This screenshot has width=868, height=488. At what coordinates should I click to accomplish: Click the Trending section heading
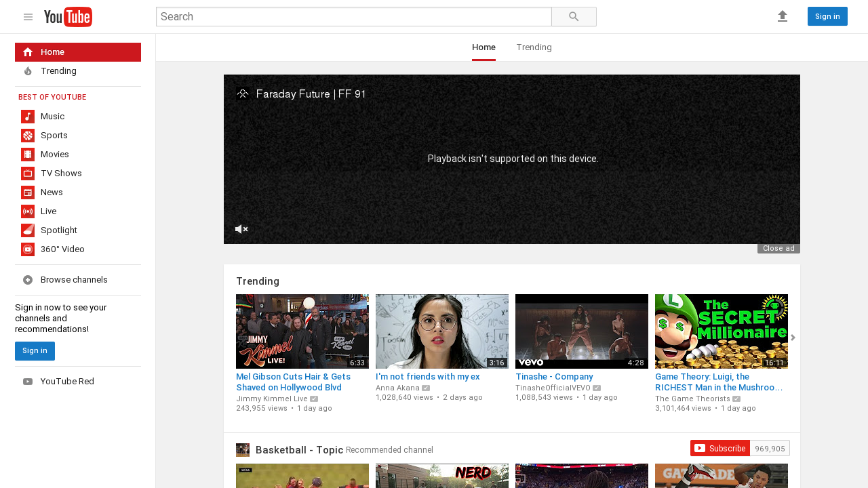point(258,281)
